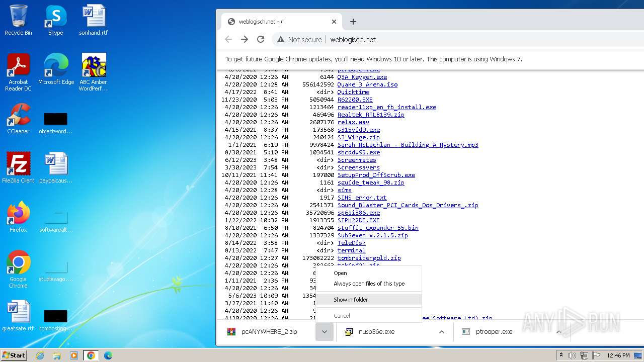Download tombraidergold.zip
This screenshot has height=362, width=644.
(x=369, y=258)
